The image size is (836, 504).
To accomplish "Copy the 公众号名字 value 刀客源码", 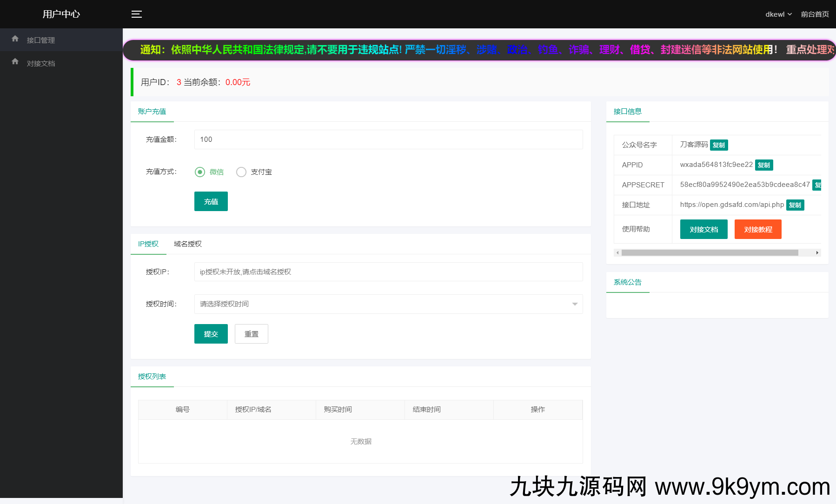I will 718,145.
